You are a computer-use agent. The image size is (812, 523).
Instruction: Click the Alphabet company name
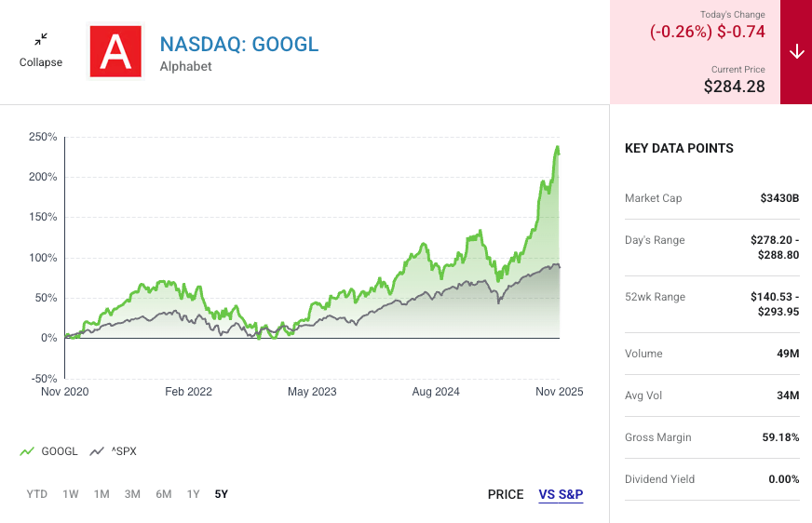point(186,67)
